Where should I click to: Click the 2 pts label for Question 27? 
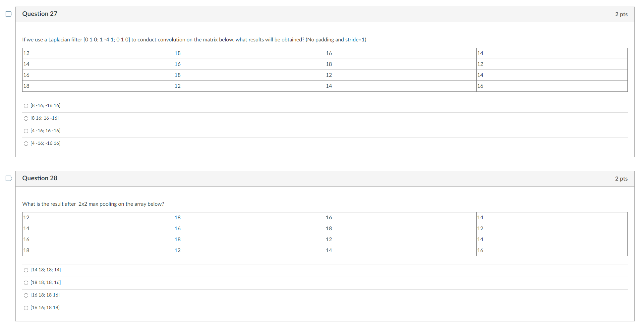click(621, 14)
